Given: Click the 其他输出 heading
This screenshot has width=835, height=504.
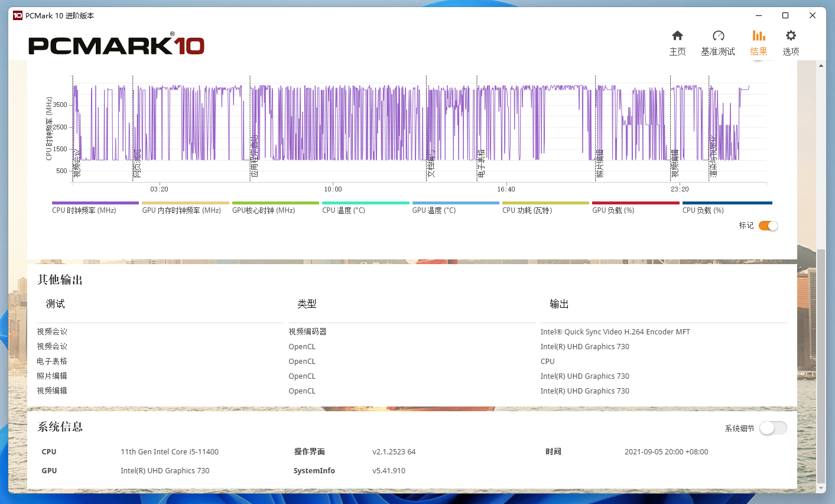Looking at the screenshot, I should click(60, 280).
